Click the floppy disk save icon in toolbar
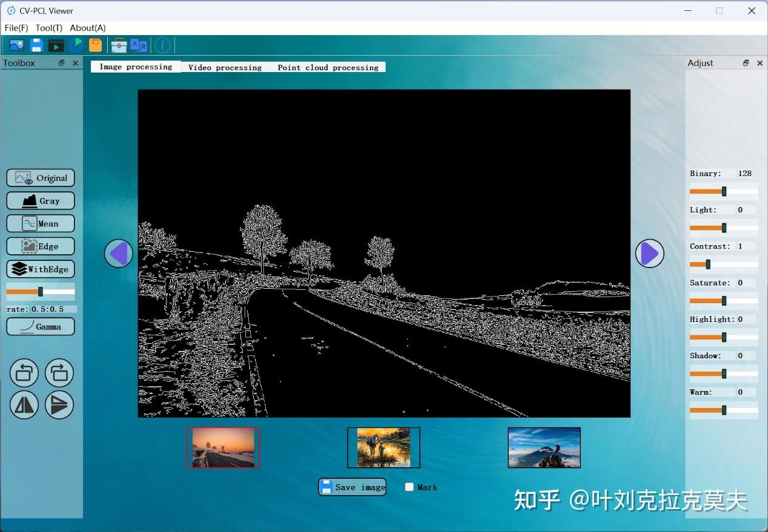The height and width of the screenshot is (532, 768). coord(35,44)
